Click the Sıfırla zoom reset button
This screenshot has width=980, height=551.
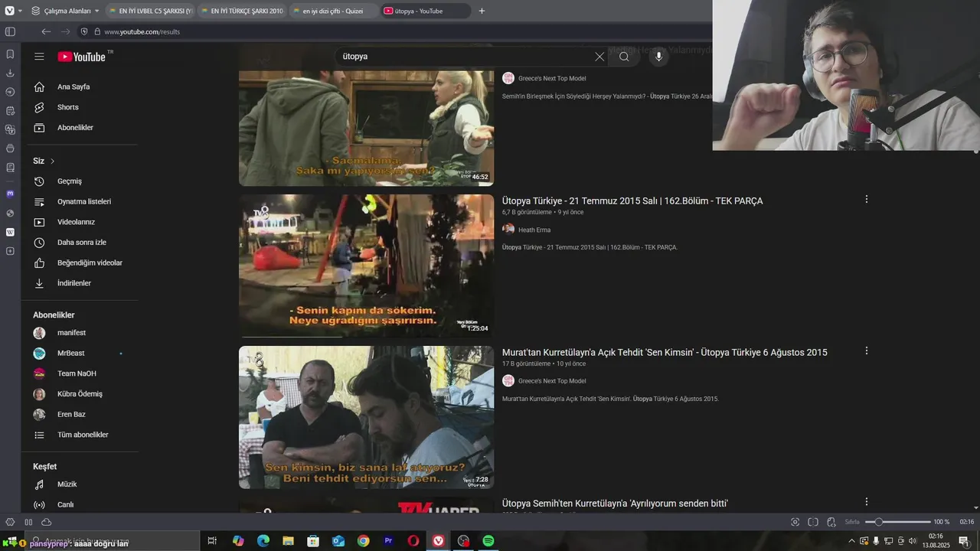pyautogui.click(x=852, y=522)
